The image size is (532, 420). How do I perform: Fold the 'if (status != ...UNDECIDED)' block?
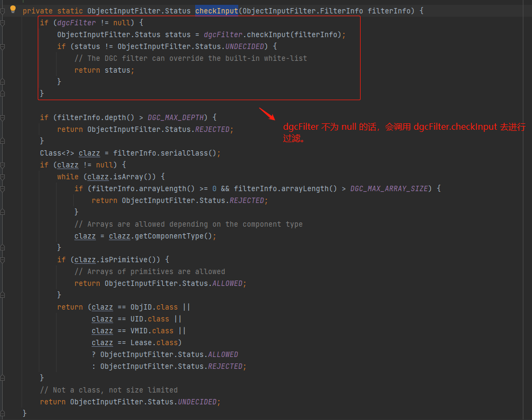(3, 46)
